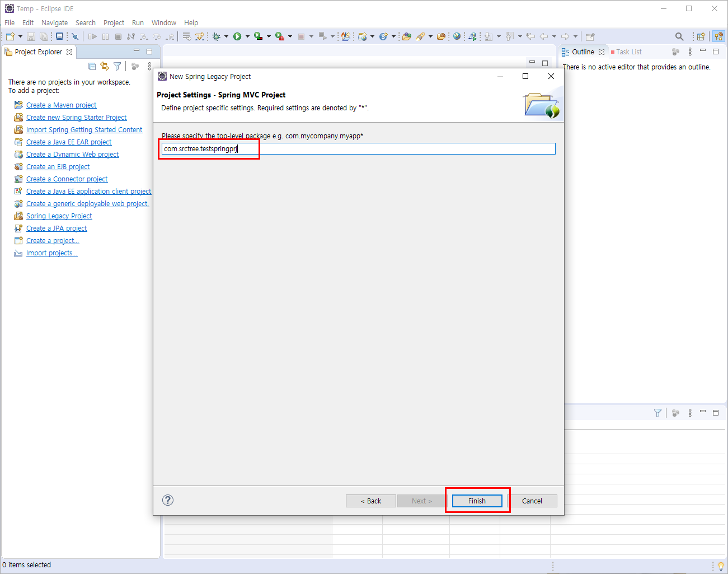
Task: Click the Create a JPA project link
Action: click(x=57, y=228)
